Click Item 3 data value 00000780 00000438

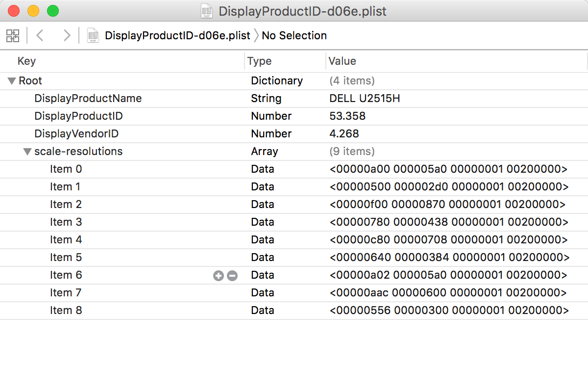click(x=449, y=222)
